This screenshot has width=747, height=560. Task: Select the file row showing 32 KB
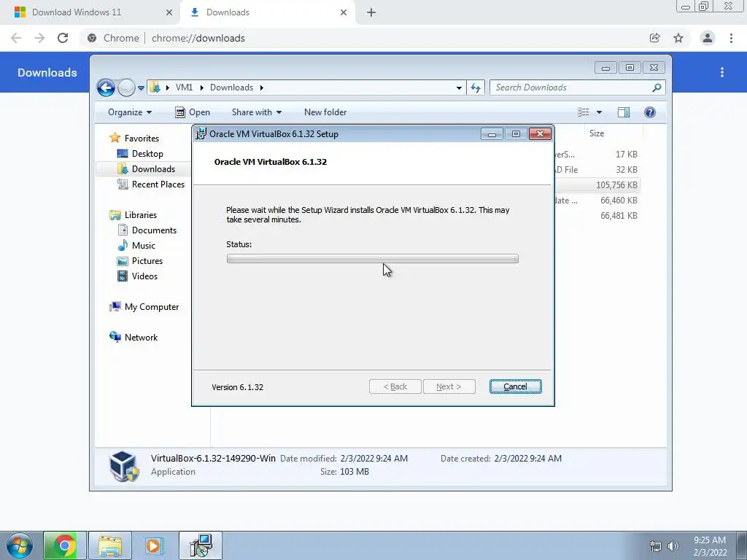point(597,169)
